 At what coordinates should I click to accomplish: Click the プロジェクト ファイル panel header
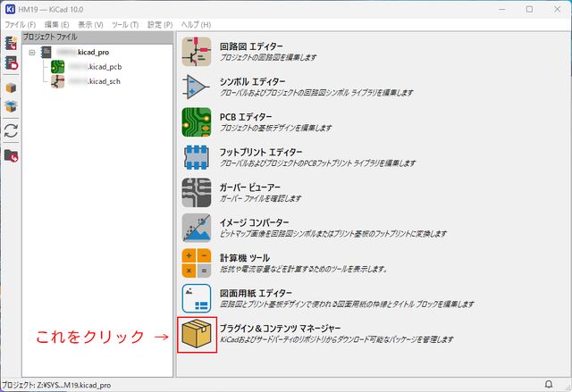pyautogui.click(x=97, y=37)
